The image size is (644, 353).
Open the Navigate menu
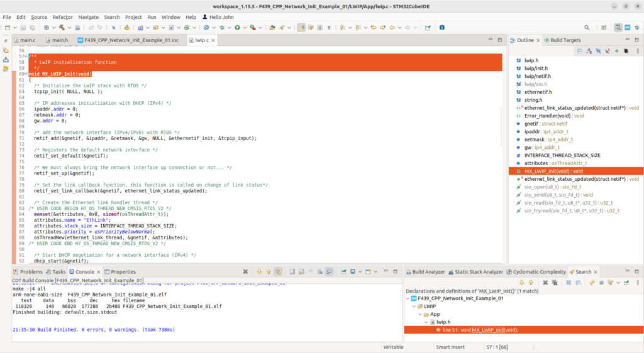click(88, 17)
